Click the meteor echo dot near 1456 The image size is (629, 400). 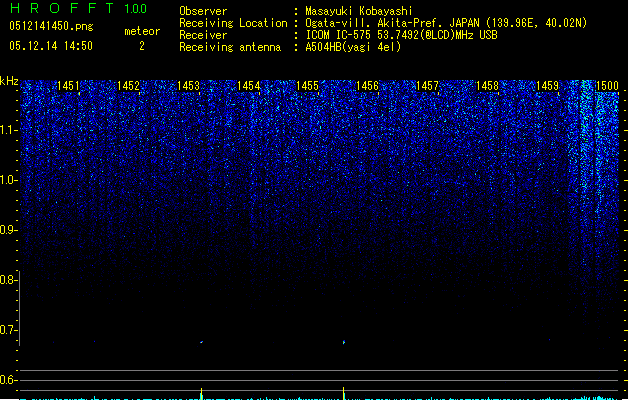(x=344, y=342)
